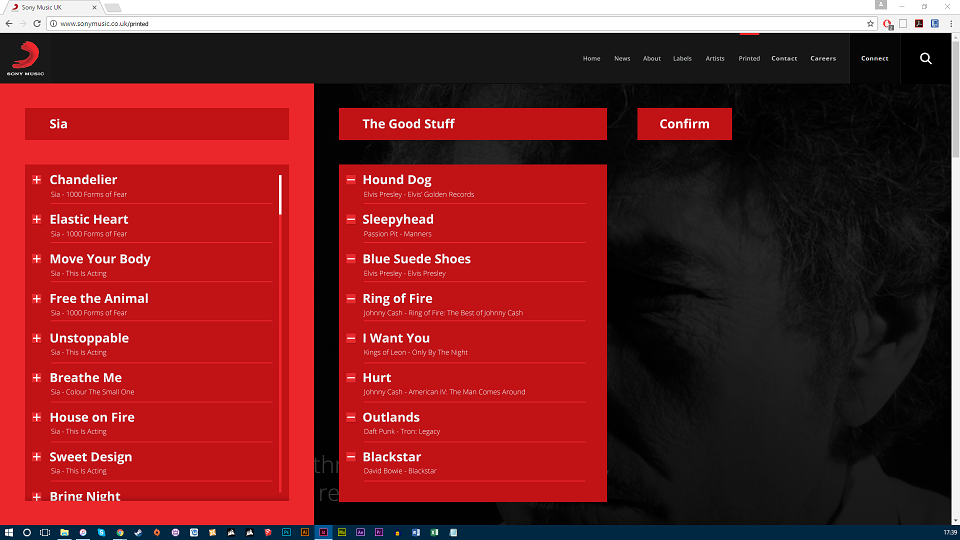Open Photoshop from the taskbar
This screenshot has width=960, height=540.
[x=287, y=533]
